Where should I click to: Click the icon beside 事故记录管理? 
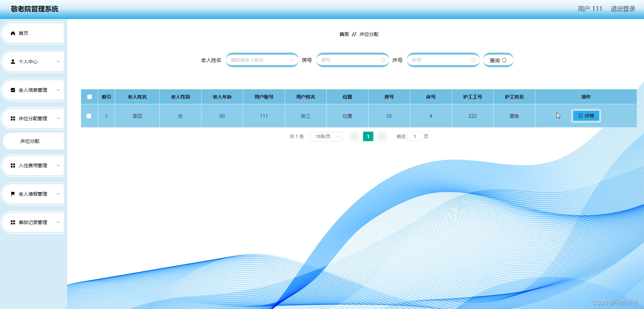point(13,222)
